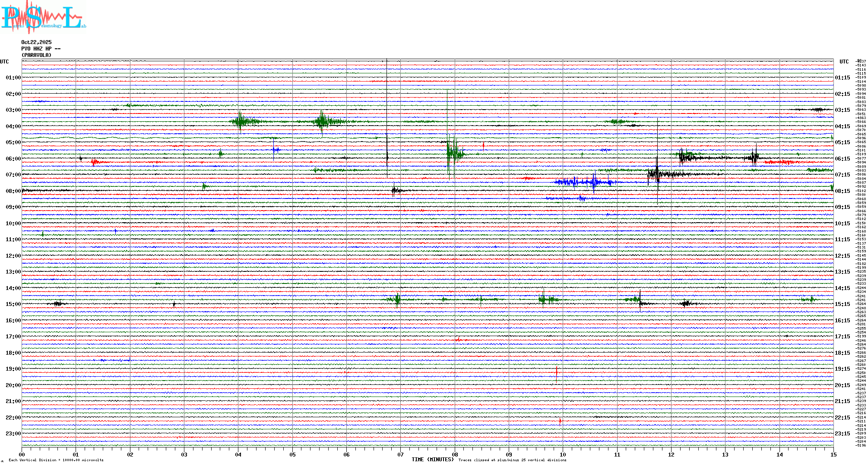
Task: Click the vertical division microvolts scale note
Action: tap(56, 460)
